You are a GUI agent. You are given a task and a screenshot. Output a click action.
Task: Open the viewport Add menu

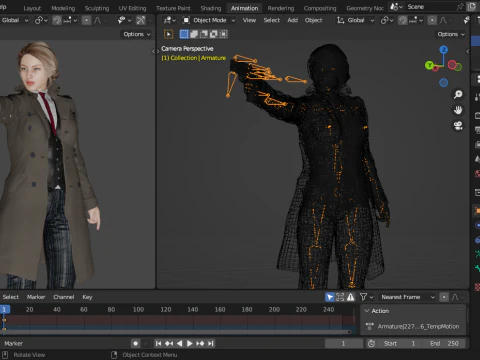click(x=292, y=21)
